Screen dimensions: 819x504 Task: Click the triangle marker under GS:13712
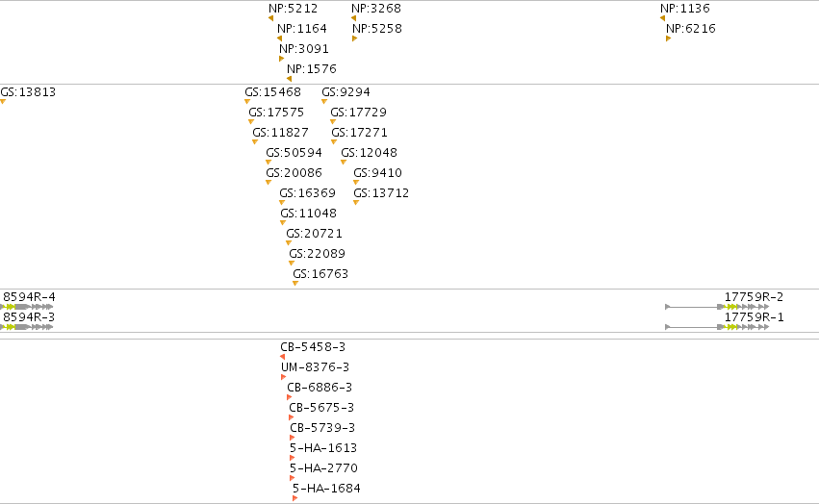(x=356, y=203)
